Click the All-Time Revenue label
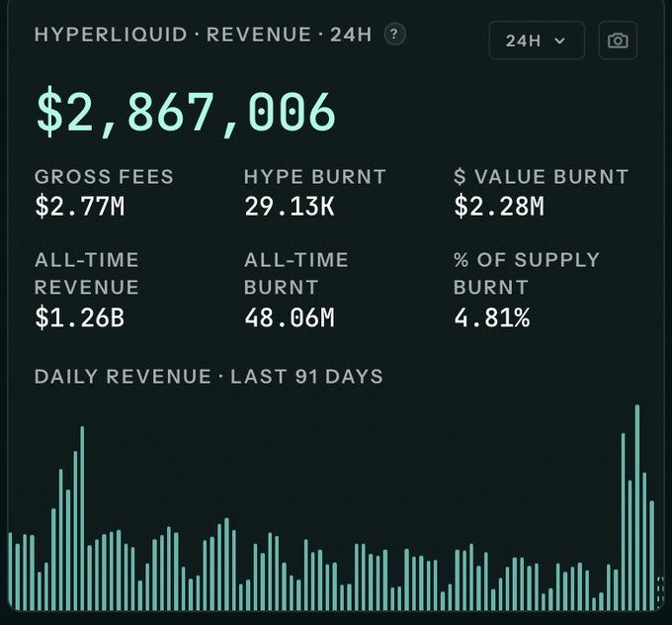The image size is (672, 625). coord(87,274)
